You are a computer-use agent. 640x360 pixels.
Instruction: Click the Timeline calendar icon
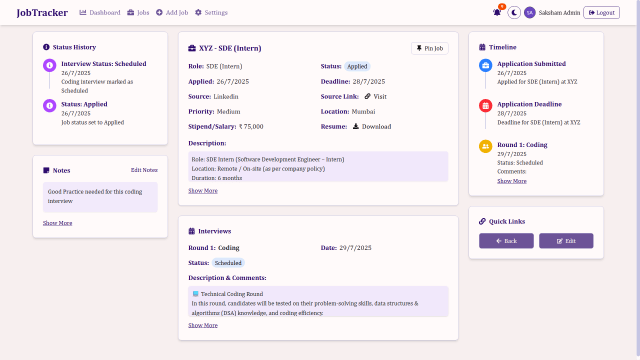click(x=482, y=47)
